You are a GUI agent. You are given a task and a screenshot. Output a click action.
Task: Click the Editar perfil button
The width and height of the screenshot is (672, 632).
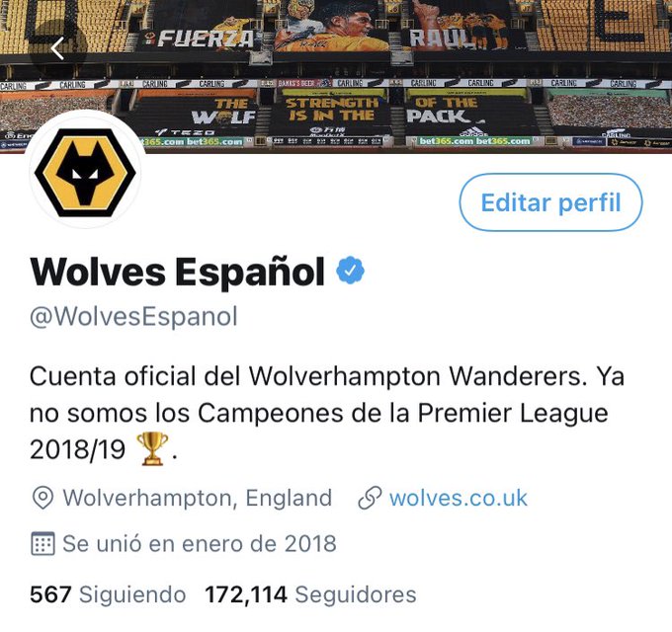coord(550,202)
